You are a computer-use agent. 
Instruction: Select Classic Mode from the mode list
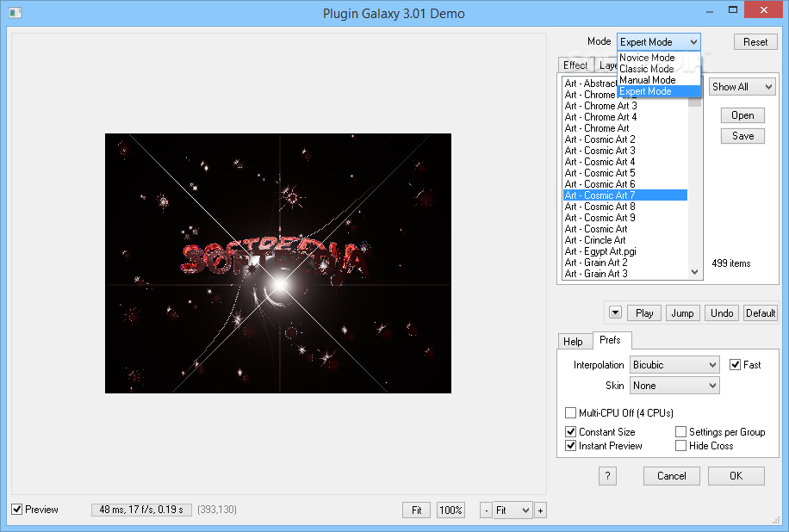[x=659, y=68]
